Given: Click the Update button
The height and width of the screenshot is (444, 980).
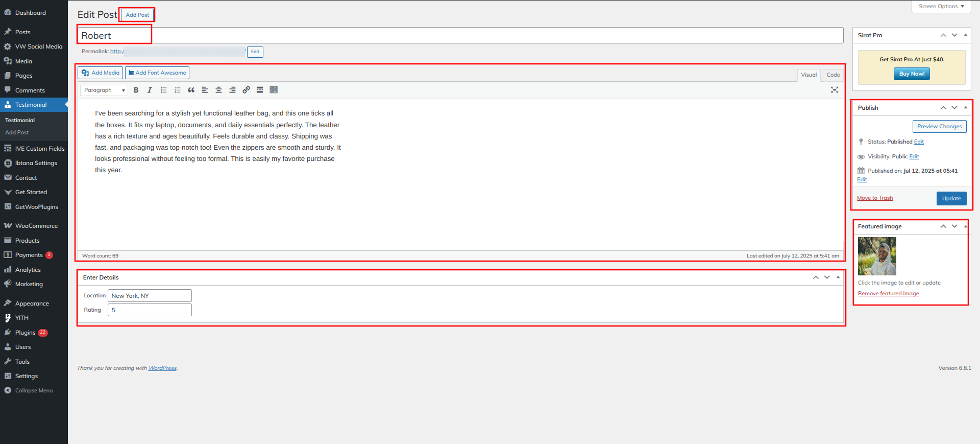Looking at the screenshot, I should pos(951,198).
